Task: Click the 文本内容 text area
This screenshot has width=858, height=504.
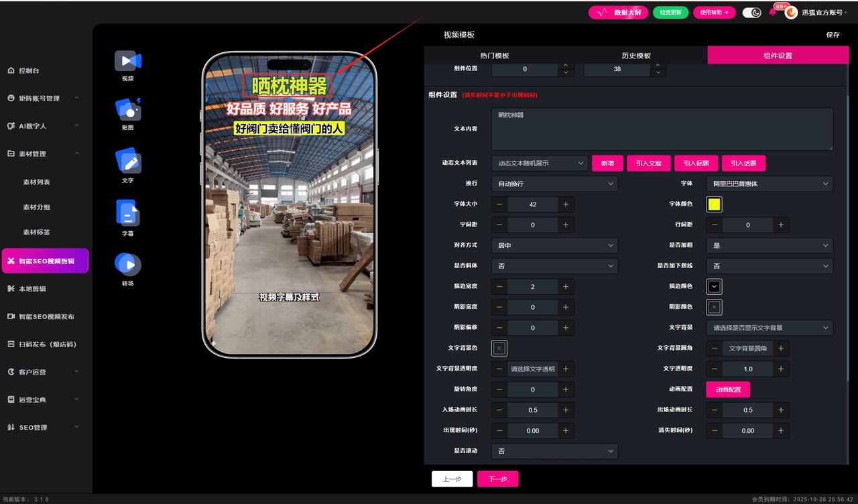Action: pyautogui.click(x=662, y=129)
